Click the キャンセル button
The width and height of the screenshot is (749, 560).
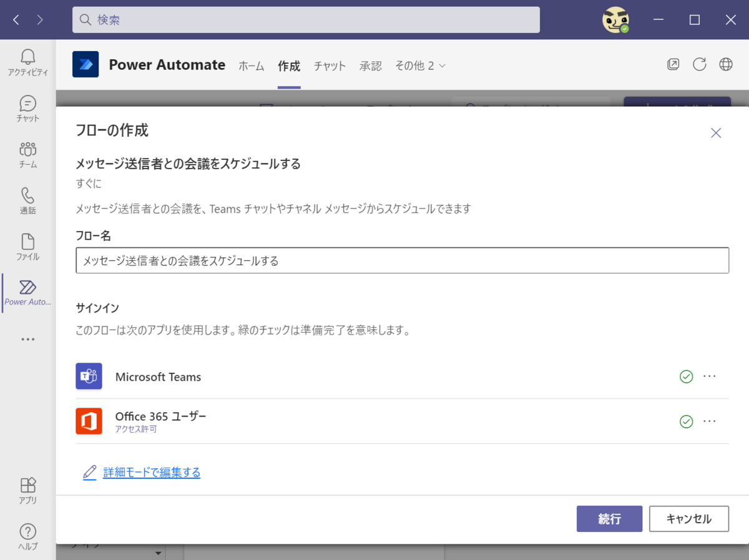tap(689, 519)
